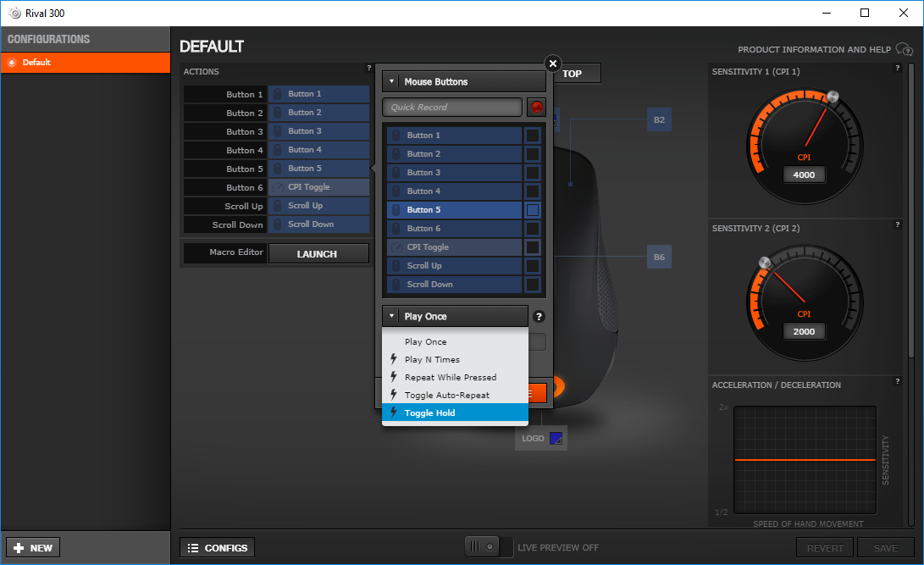Tick the checkbox for Button 2 in list
Viewport: 924px width, 565px height.
click(x=533, y=154)
